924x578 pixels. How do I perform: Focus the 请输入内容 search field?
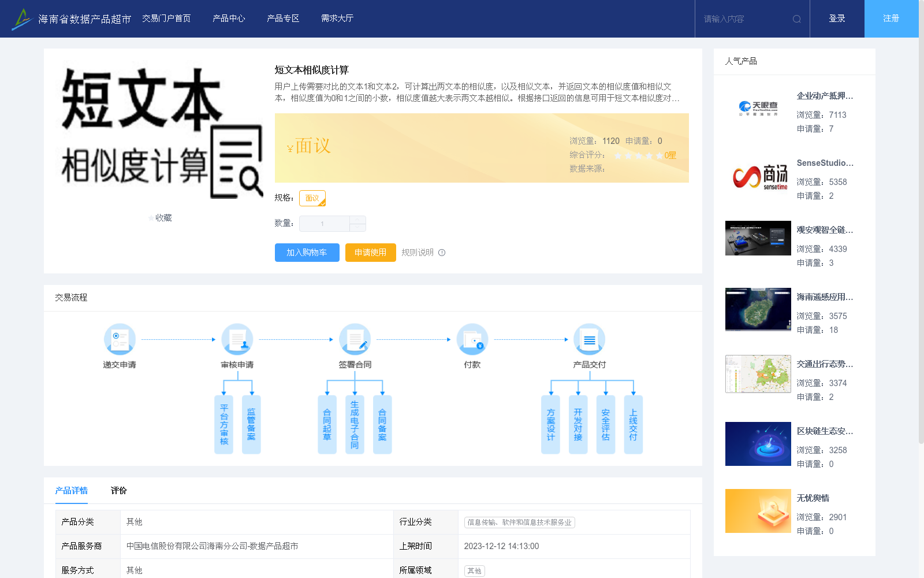point(745,19)
